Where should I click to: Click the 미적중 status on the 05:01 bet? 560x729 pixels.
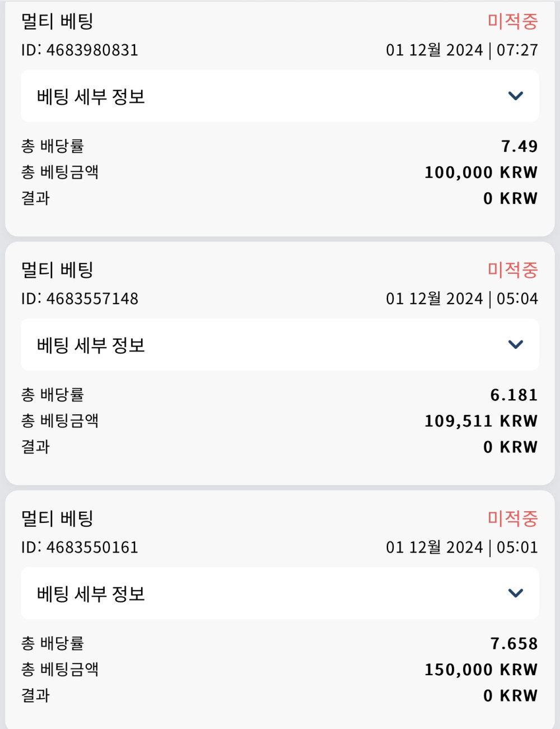[512, 518]
